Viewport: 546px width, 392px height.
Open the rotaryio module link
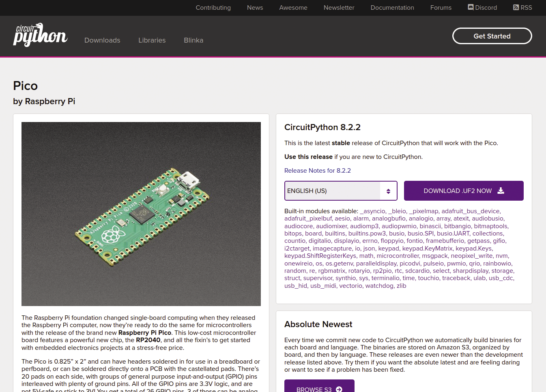tap(359, 271)
